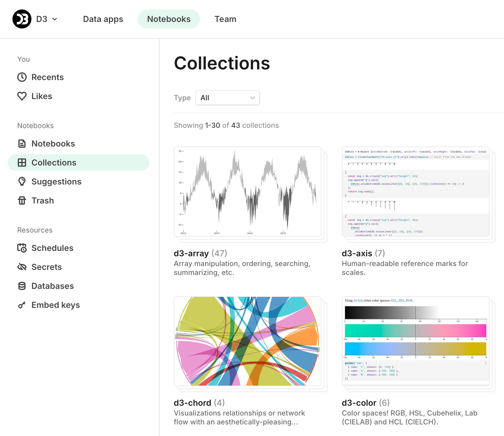504x436 pixels.
Task: Open Suggestions via the lightbulb icon
Action: tap(22, 182)
